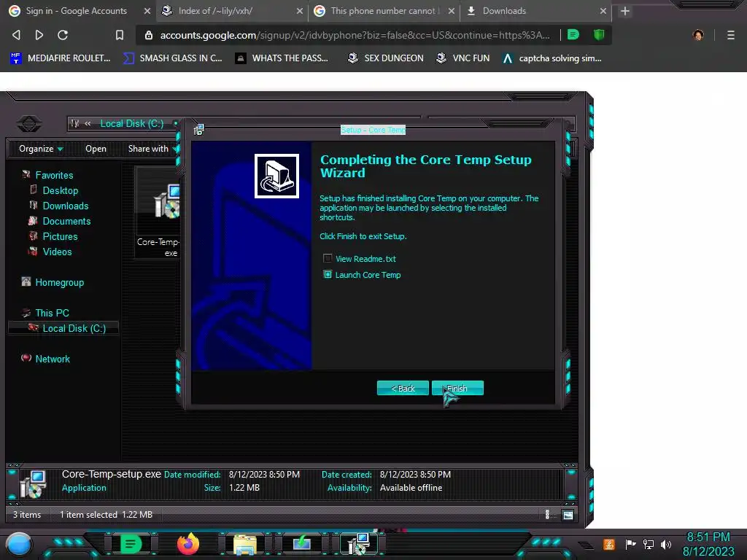Screen dimensions: 747x560
Task: Open the SMASH GLASS IN C... bookmark
Action: (x=172, y=58)
